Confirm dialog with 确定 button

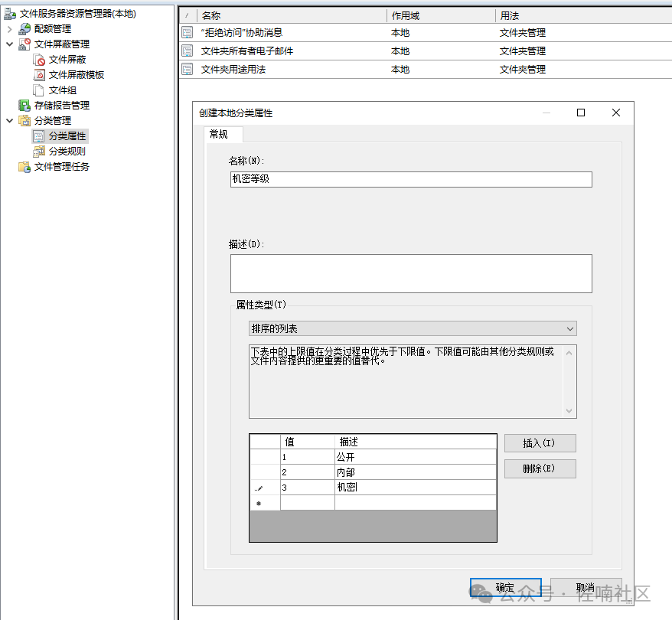point(506,587)
